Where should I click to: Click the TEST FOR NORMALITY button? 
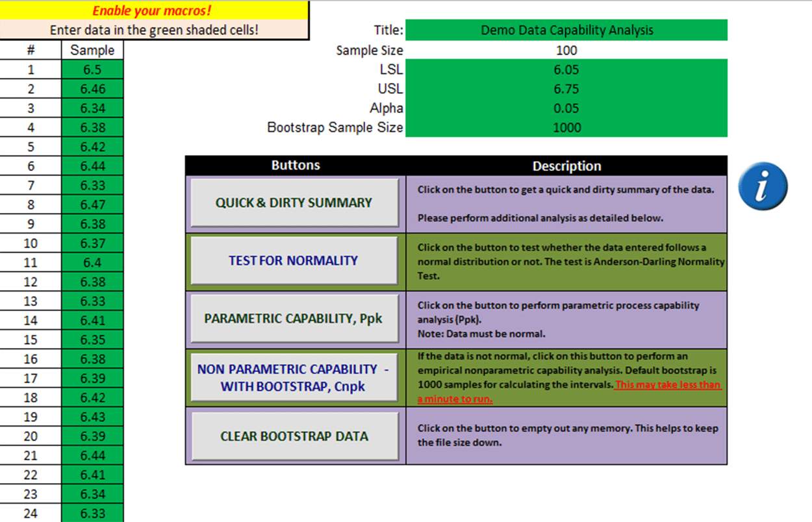pos(294,260)
